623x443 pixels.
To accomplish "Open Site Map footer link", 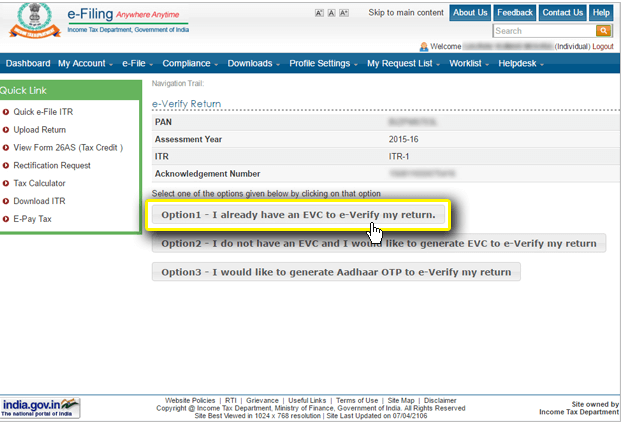I will 401,400.
